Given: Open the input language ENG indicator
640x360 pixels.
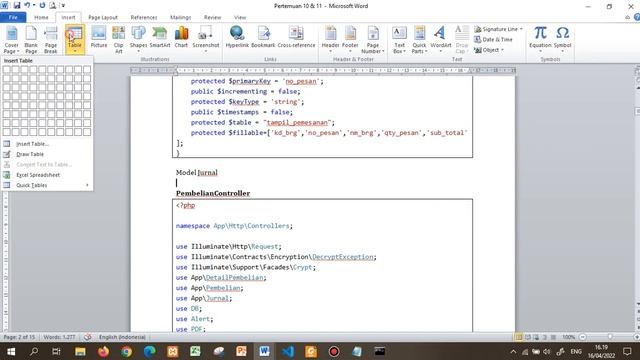Looking at the screenshot, I should pyautogui.click(x=576, y=351).
